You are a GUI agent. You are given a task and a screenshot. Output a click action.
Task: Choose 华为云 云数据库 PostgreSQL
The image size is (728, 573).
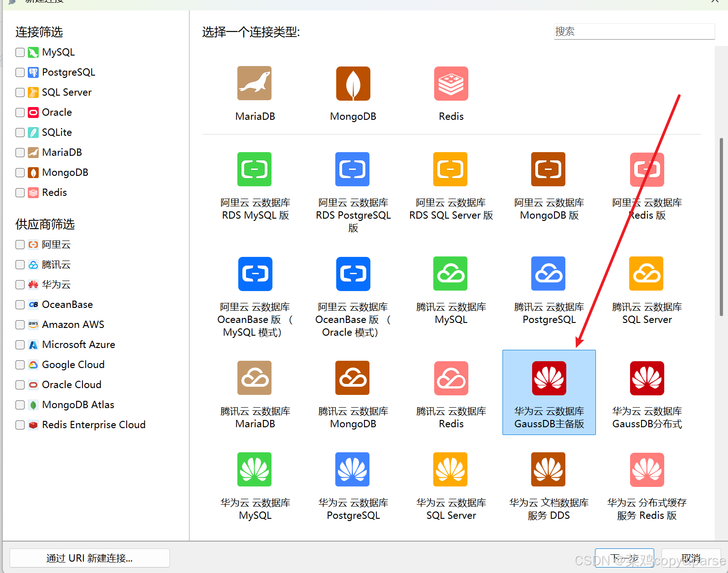click(353, 470)
